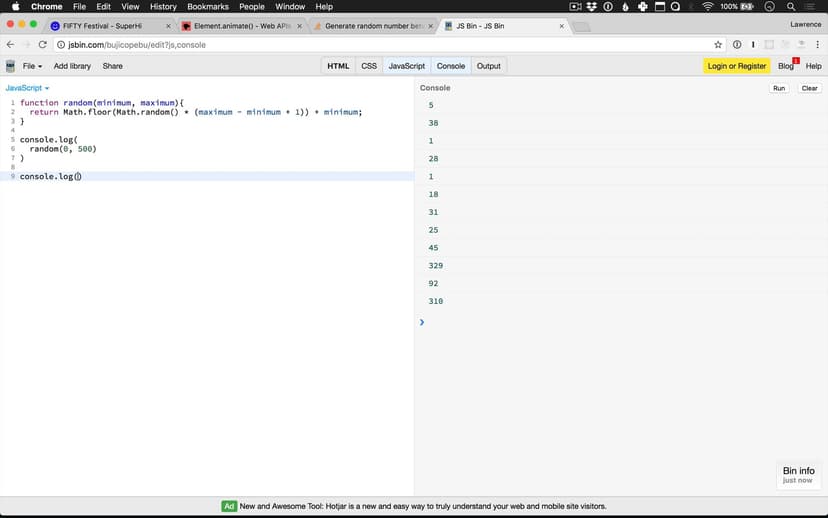
Task: Go back to the previous page
Action: click(x=11, y=45)
